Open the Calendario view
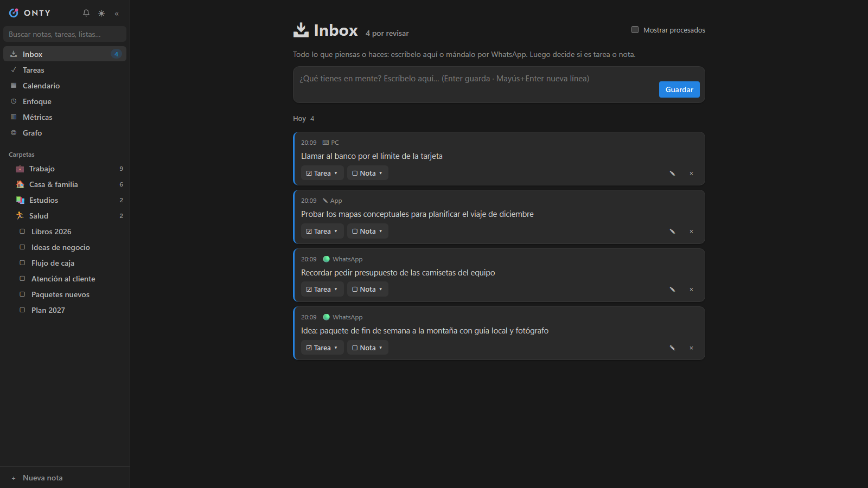Image resolution: width=868 pixels, height=488 pixels. [65, 86]
